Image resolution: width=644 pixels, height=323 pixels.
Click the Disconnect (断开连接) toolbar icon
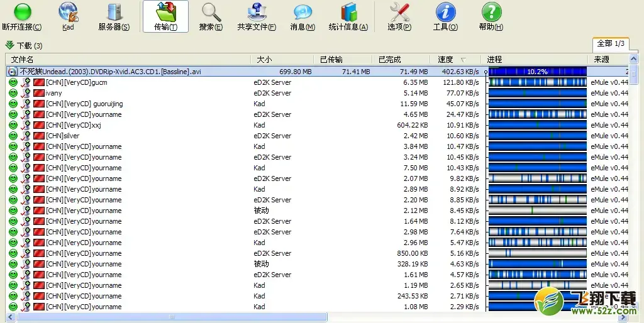[22, 16]
